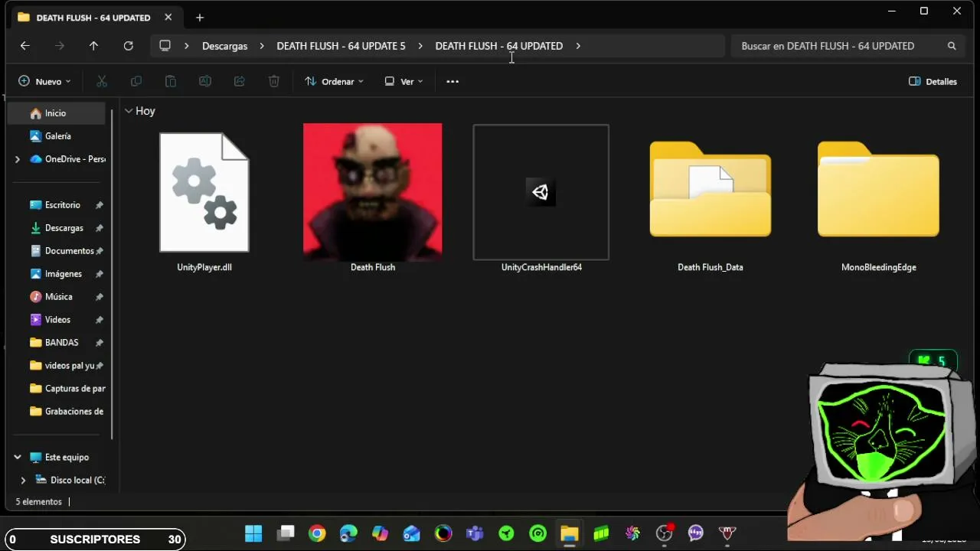Launch Microsoft Edge from the taskbar

tap(348, 533)
